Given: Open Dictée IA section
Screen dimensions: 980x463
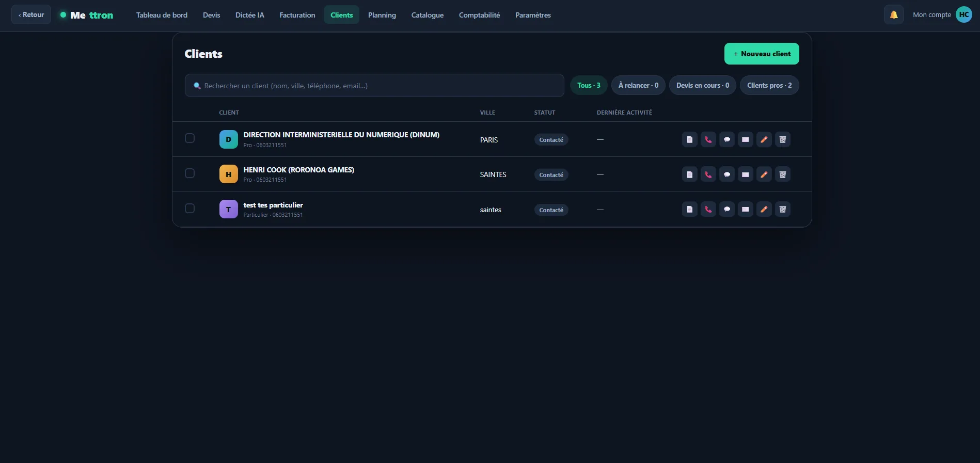Looking at the screenshot, I should click(249, 15).
